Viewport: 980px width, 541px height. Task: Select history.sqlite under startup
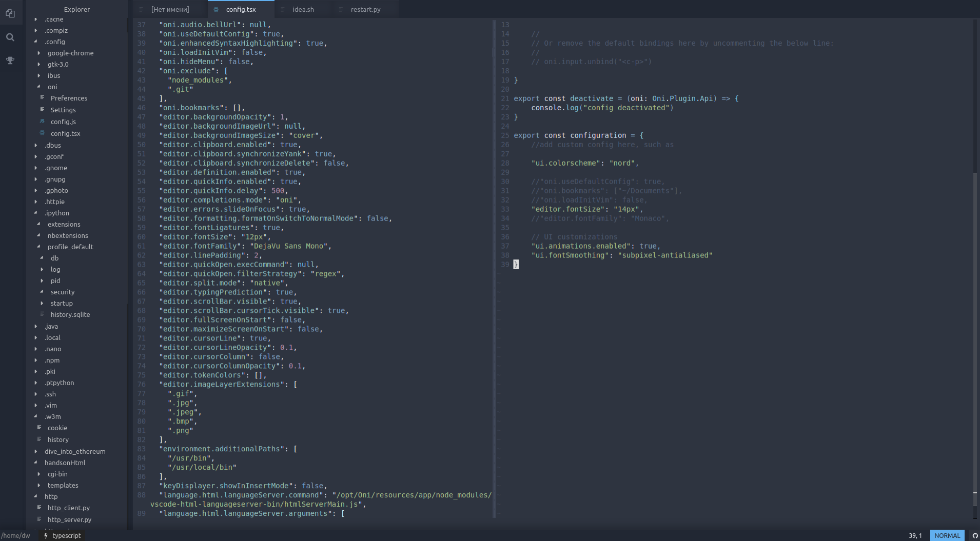click(x=71, y=314)
